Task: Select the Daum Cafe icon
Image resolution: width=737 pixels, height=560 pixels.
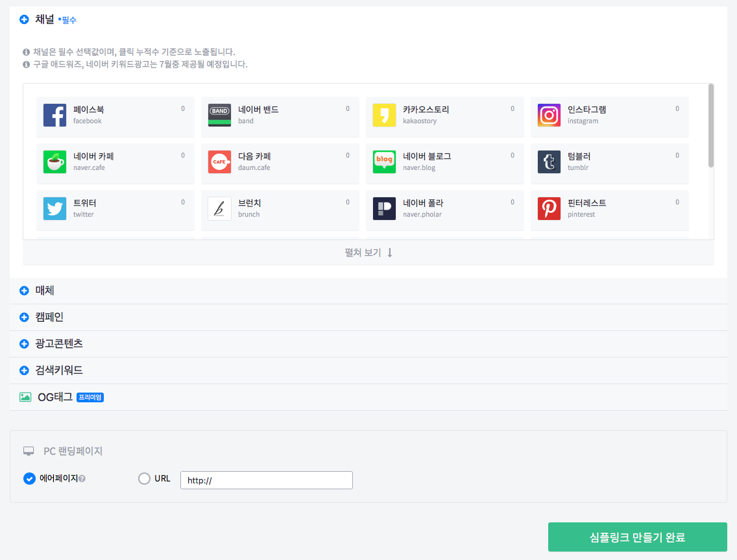Action: click(219, 162)
